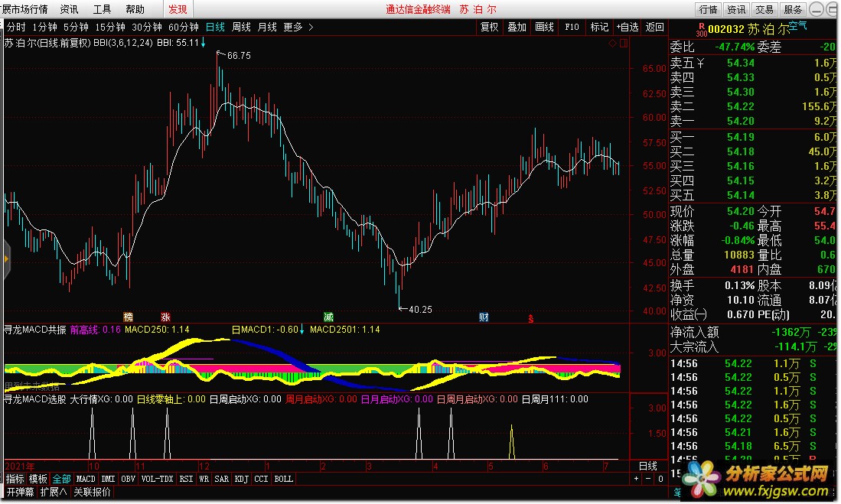841x504 pixels.
Task: Apply the SAR indicator
Action: point(221,479)
